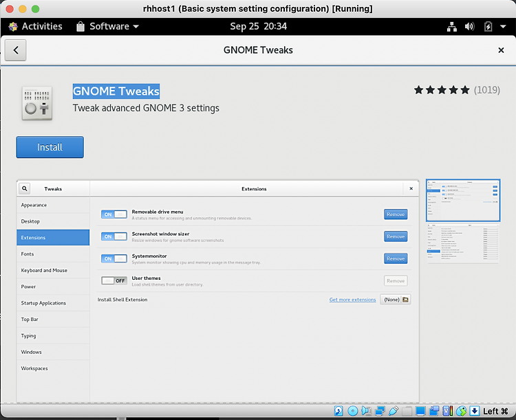Open the clock showing Sep 25 20:34
The width and height of the screenshot is (516, 420).
pyautogui.click(x=258, y=26)
